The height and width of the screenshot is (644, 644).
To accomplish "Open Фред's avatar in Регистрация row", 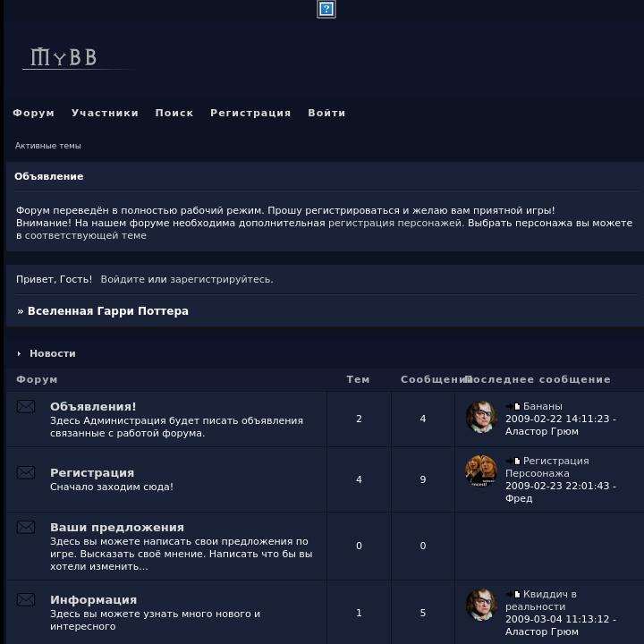I will [x=481, y=470].
